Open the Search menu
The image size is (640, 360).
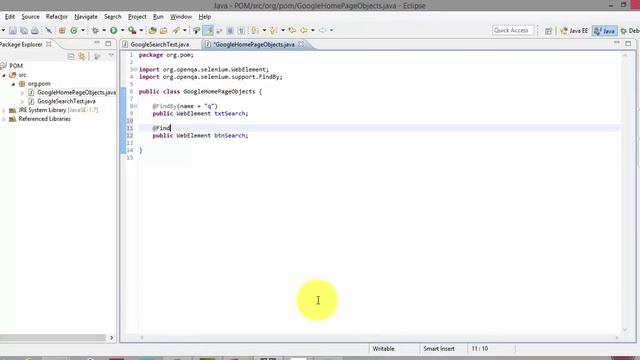[x=113, y=17]
